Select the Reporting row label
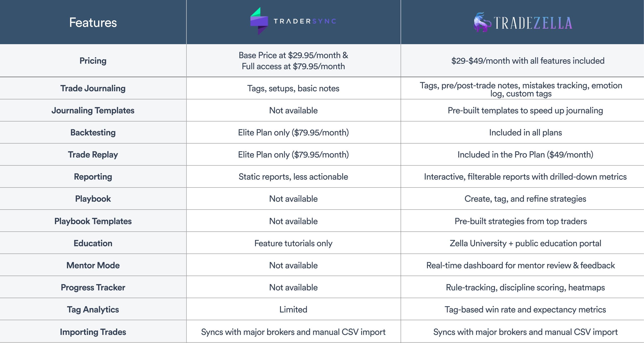Viewport: 644px width, 343px height. [93, 177]
